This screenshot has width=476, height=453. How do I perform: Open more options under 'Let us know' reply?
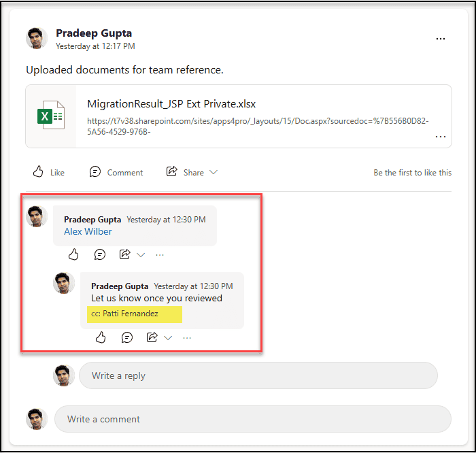pos(187,338)
